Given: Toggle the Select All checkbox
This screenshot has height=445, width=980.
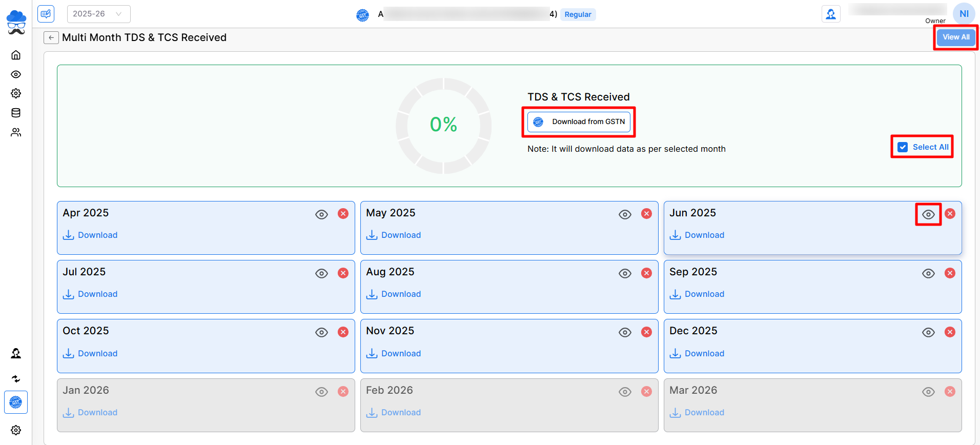Looking at the screenshot, I should click(x=903, y=147).
